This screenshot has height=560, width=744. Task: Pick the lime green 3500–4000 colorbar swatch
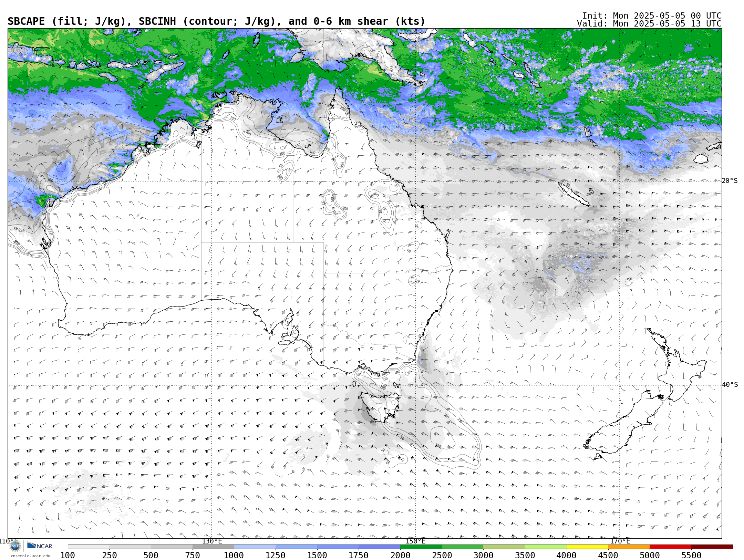pos(546,547)
